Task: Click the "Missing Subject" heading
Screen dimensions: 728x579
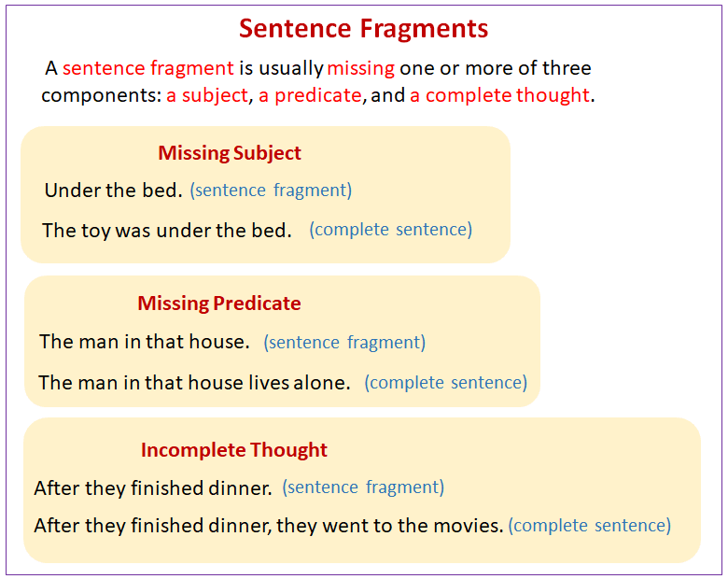Action: point(230,153)
